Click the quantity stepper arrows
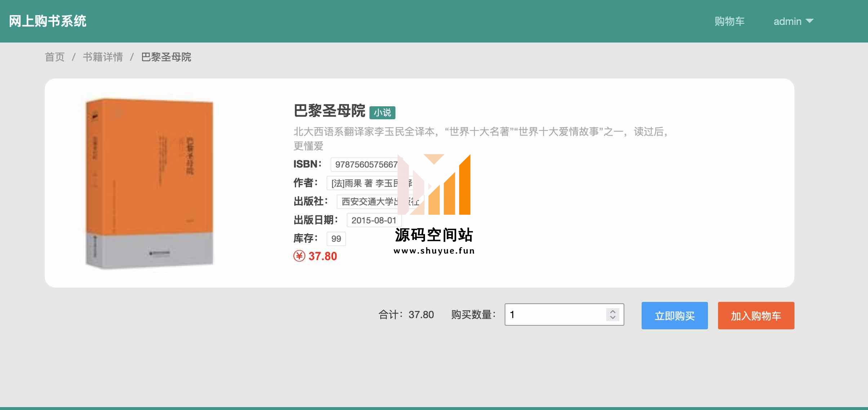The height and width of the screenshot is (410, 868). pyautogui.click(x=612, y=315)
